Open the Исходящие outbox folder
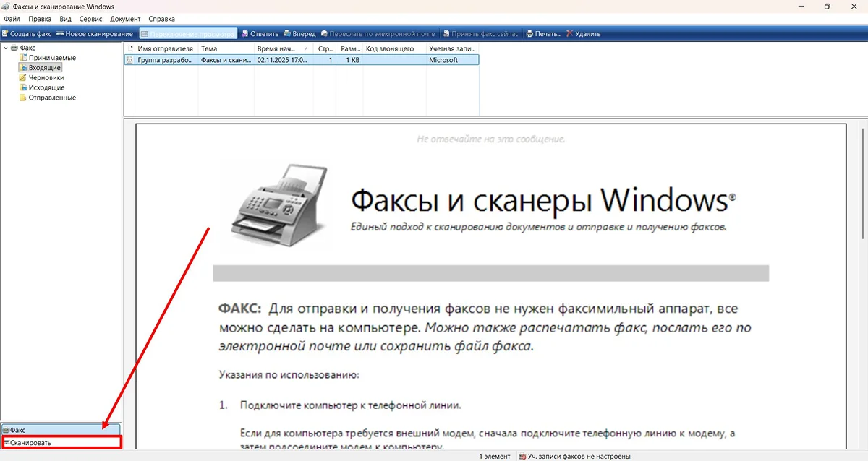This screenshot has width=868, height=461. coord(46,87)
